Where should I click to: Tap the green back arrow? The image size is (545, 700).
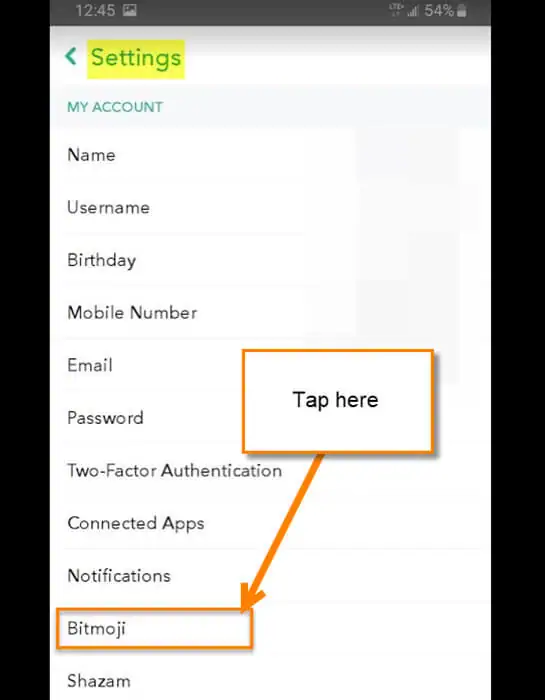[71, 57]
